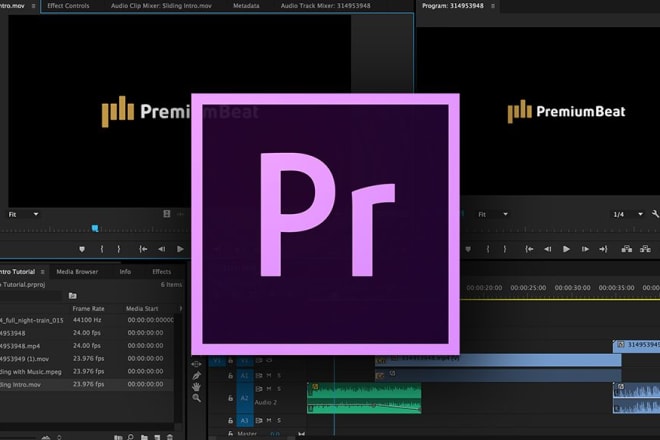Create a new search bin in Project panel
Screen dimensions: 660x440
(x=72, y=296)
